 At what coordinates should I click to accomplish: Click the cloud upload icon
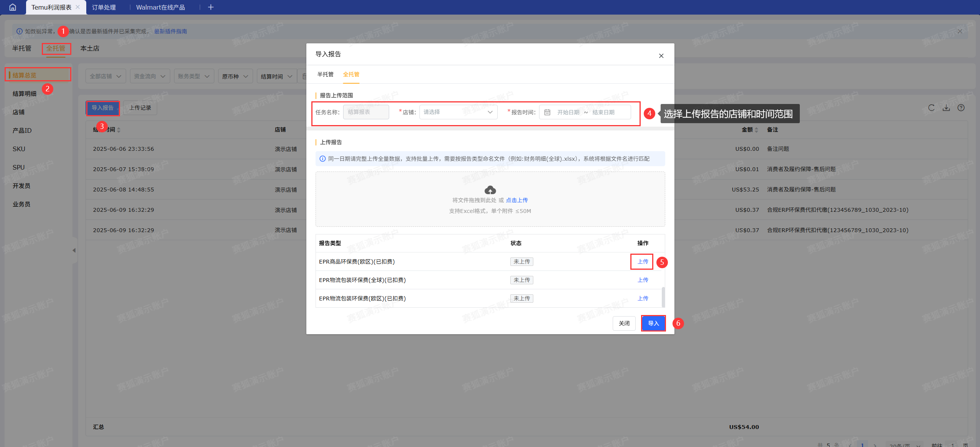tap(490, 190)
